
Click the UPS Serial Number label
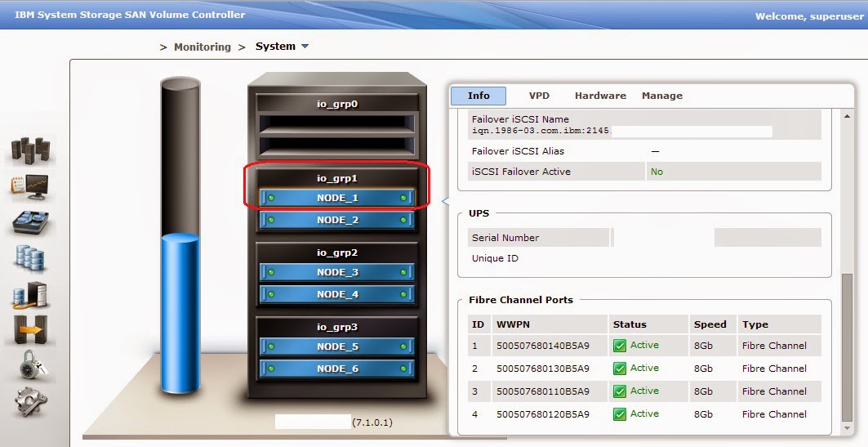pos(505,238)
